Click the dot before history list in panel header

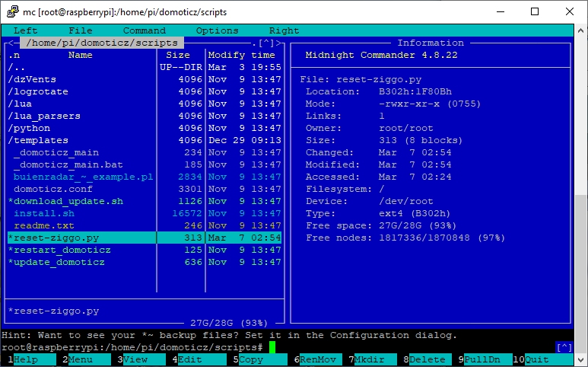(x=254, y=44)
